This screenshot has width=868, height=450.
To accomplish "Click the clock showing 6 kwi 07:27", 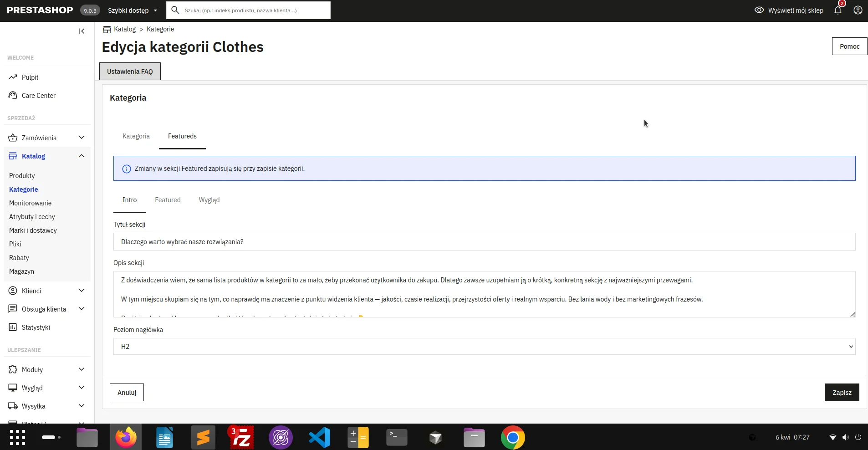I will (792, 437).
